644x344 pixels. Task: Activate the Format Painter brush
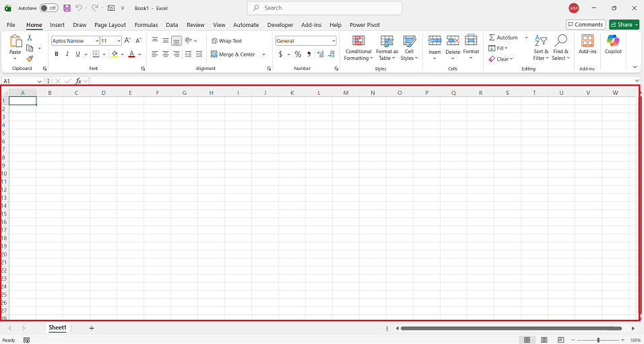pyautogui.click(x=30, y=59)
